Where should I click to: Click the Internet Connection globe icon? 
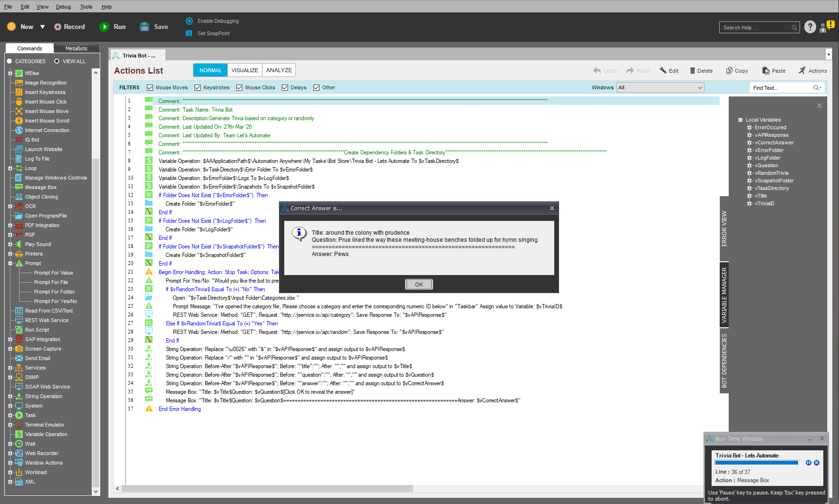coord(19,130)
